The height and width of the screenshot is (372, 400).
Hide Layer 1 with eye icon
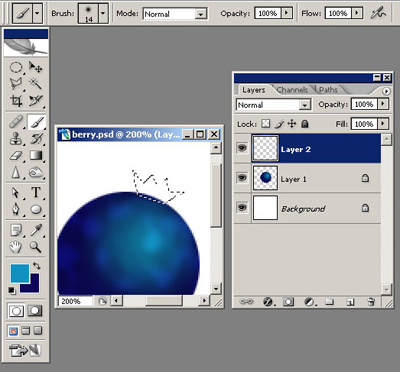coord(242,178)
